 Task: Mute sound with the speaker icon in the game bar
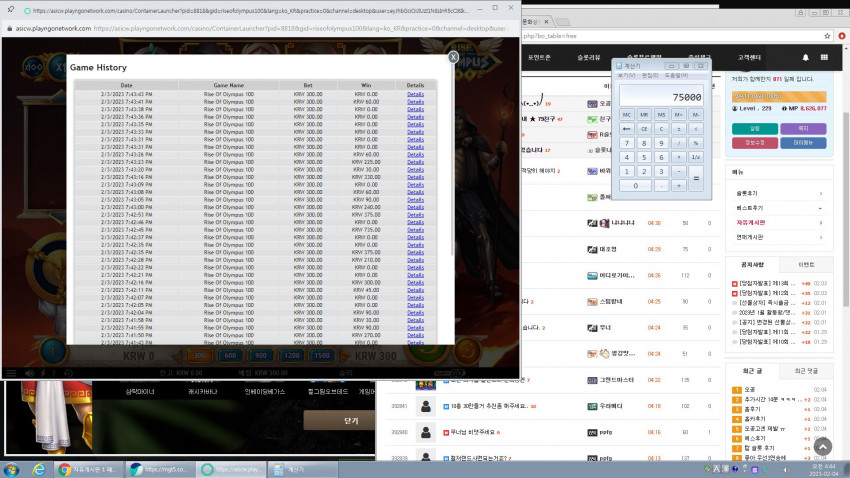[x=29, y=373]
